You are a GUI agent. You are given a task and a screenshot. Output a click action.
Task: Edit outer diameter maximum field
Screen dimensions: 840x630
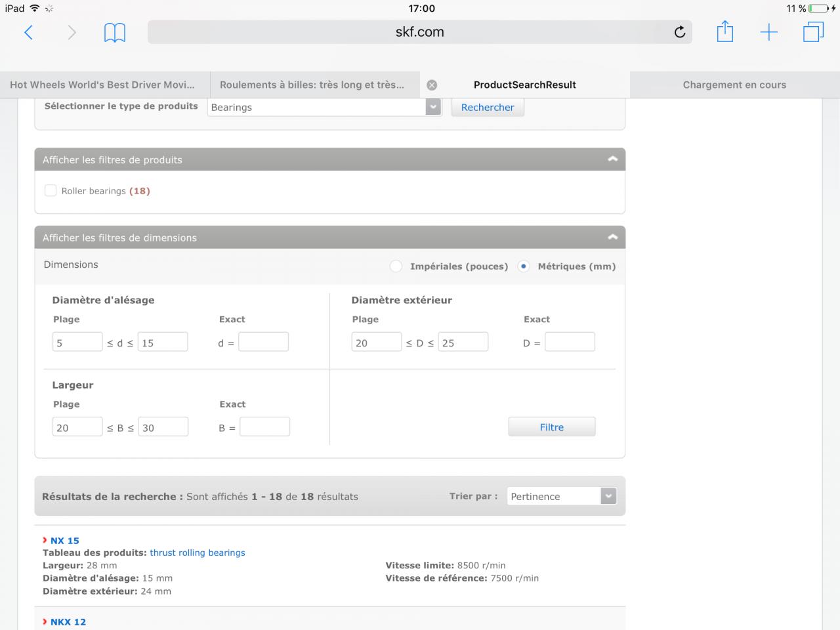(463, 342)
